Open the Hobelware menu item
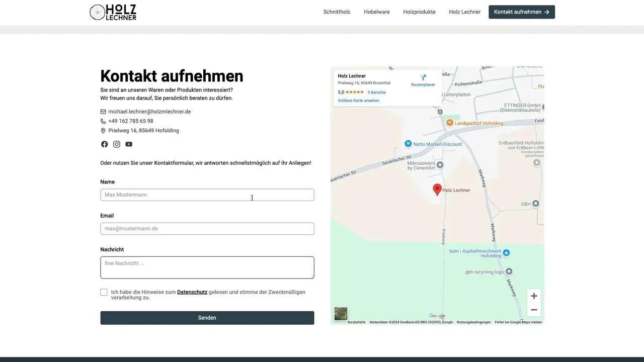The height and width of the screenshot is (362, 644). pos(377,12)
